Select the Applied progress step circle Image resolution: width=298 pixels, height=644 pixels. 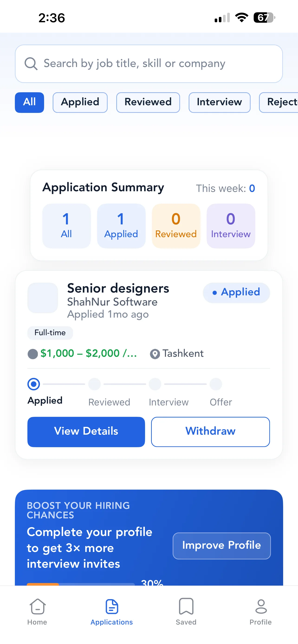tap(33, 384)
